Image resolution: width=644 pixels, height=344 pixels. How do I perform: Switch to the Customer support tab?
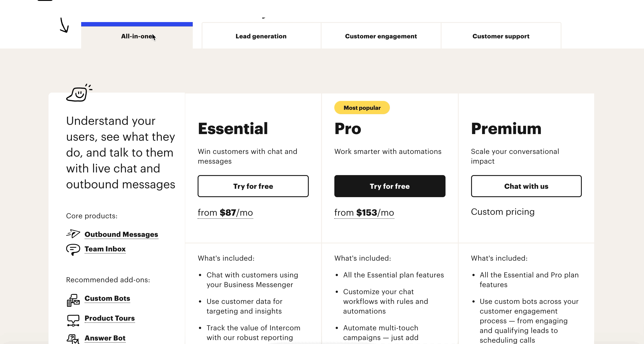(x=501, y=36)
